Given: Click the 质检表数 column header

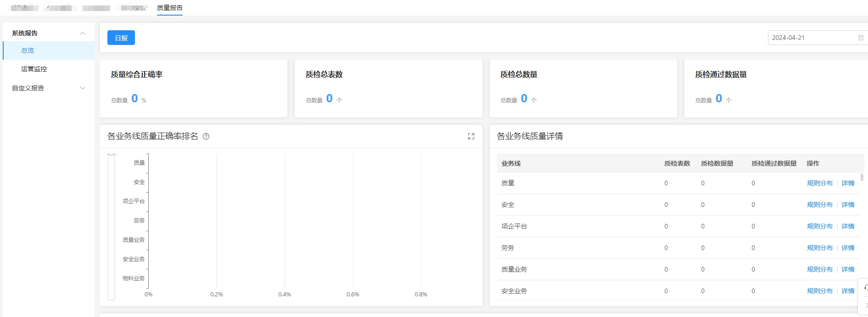Looking at the screenshot, I should click(x=677, y=163).
